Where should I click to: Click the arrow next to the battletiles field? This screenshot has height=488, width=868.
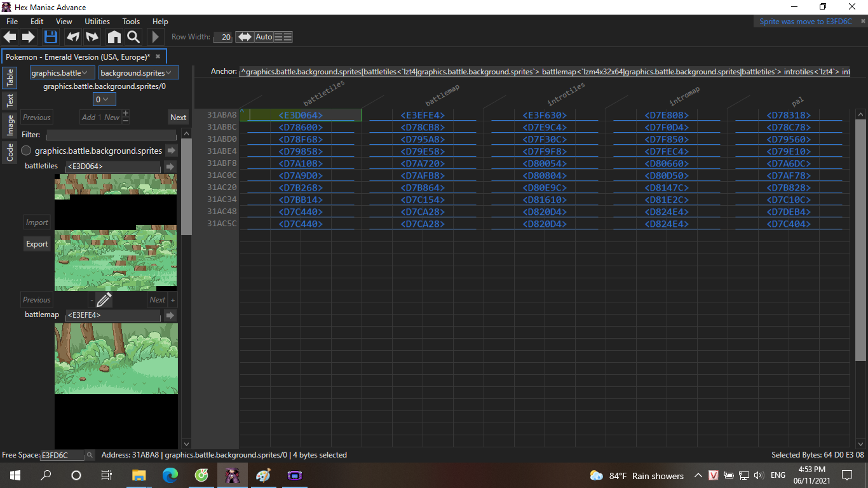170,166
